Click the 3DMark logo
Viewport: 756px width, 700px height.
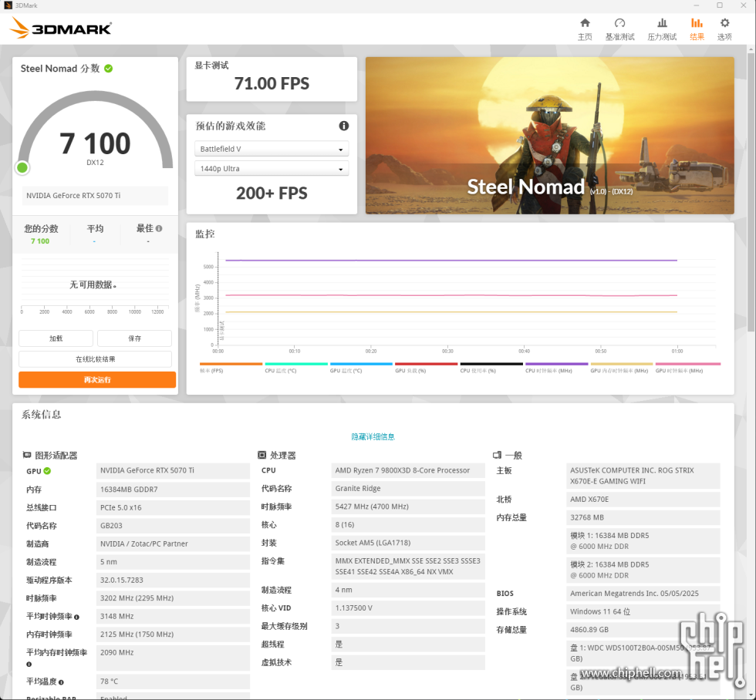tap(61, 28)
